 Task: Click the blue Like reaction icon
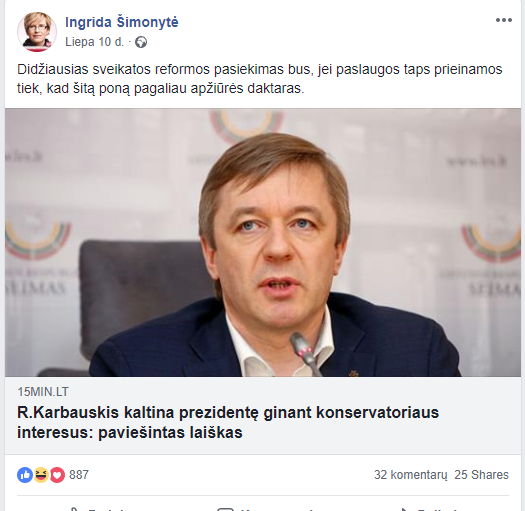(25, 475)
